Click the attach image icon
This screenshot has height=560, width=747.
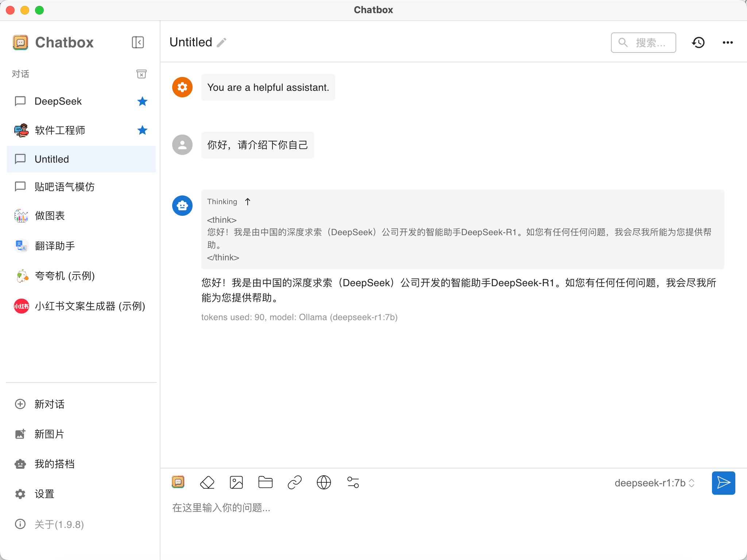[x=236, y=482]
